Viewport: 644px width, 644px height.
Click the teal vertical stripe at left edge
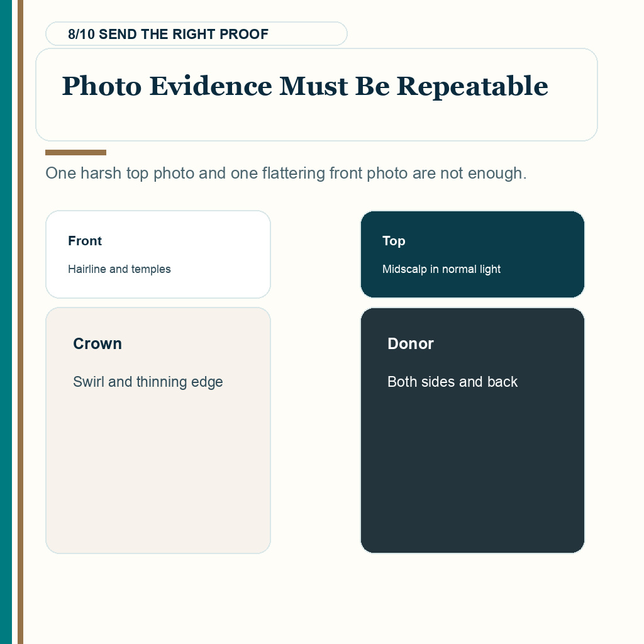click(6, 322)
